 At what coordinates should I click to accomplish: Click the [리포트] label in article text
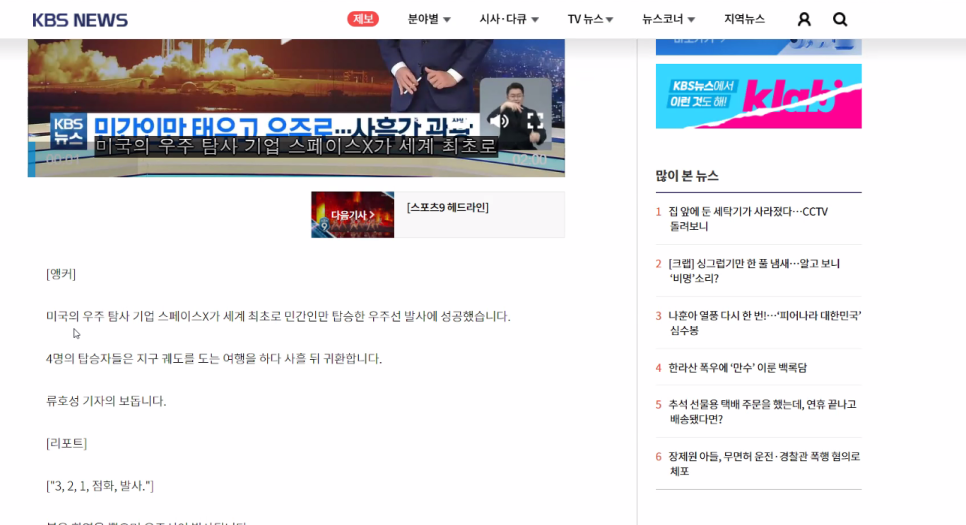[x=67, y=443]
